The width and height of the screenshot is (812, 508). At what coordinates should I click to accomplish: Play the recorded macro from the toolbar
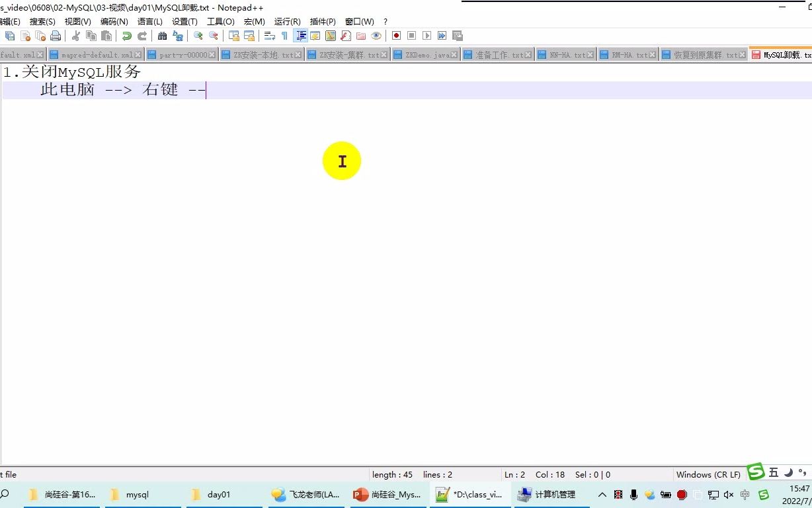(426, 36)
